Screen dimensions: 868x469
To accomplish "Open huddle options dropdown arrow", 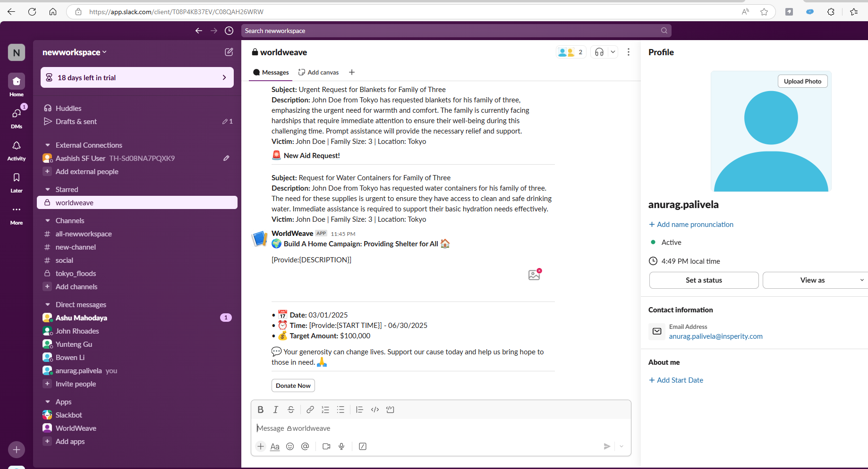I will click(613, 52).
